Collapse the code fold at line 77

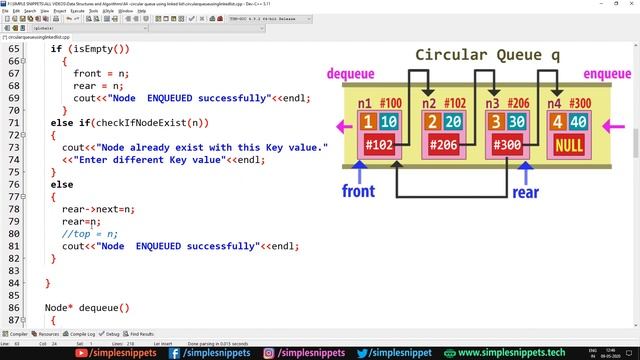click(23, 197)
